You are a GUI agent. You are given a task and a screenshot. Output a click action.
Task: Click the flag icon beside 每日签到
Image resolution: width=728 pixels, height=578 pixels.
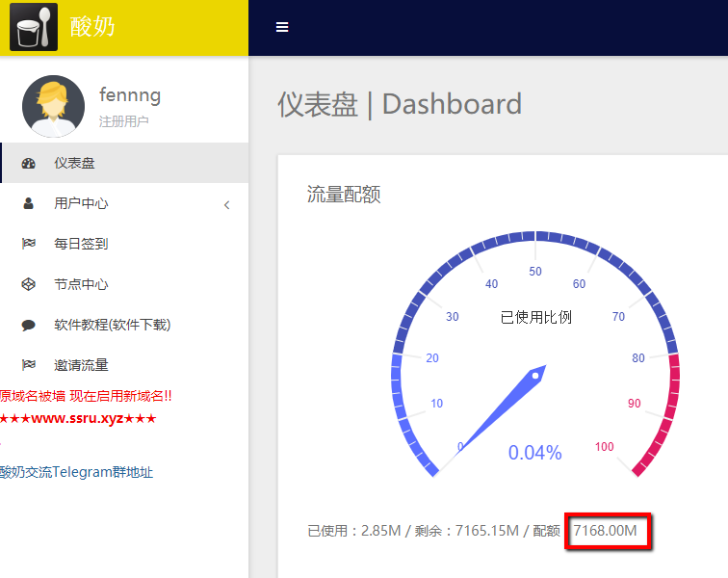point(28,245)
